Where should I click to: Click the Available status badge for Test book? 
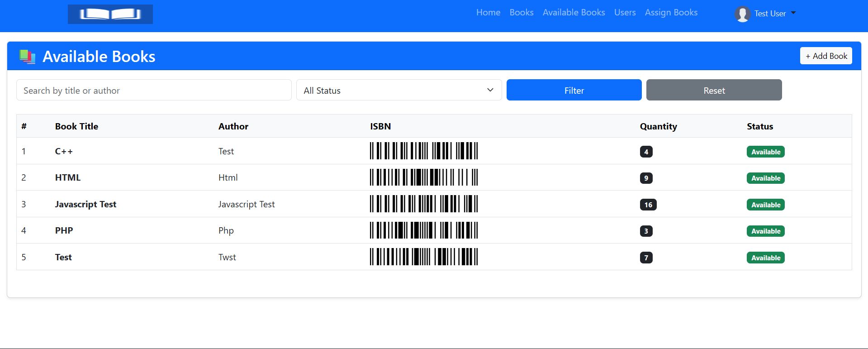tap(765, 258)
